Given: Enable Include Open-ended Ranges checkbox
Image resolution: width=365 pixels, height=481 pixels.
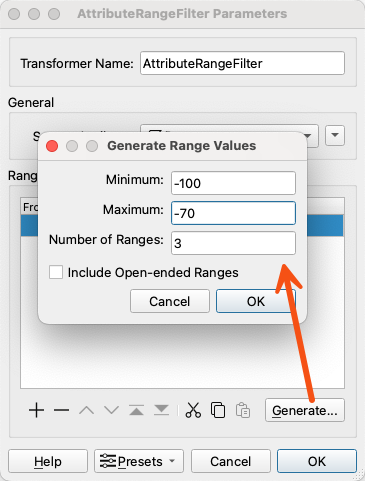Looking at the screenshot, I should pos(56,272).
